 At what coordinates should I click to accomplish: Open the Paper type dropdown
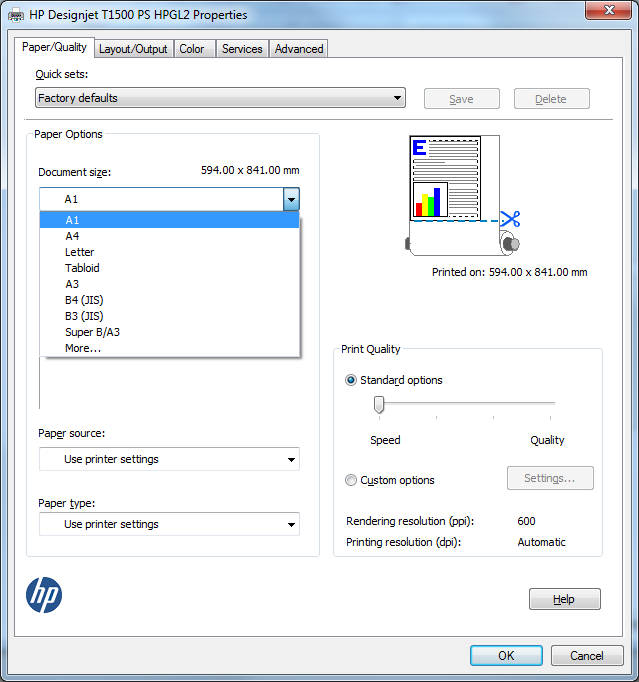[x=169, y=524]
